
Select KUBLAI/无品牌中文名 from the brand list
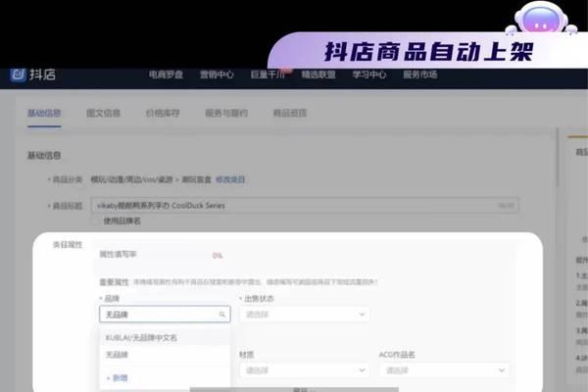click(165, 337)
